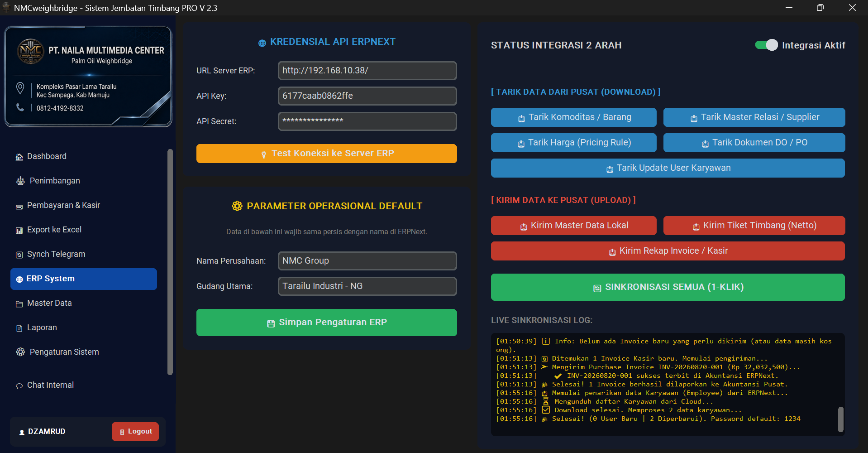868x453 pixels.
Task: Click the Nama Perusahaan field
Action: pyautogui.click(x=367, y=261)
